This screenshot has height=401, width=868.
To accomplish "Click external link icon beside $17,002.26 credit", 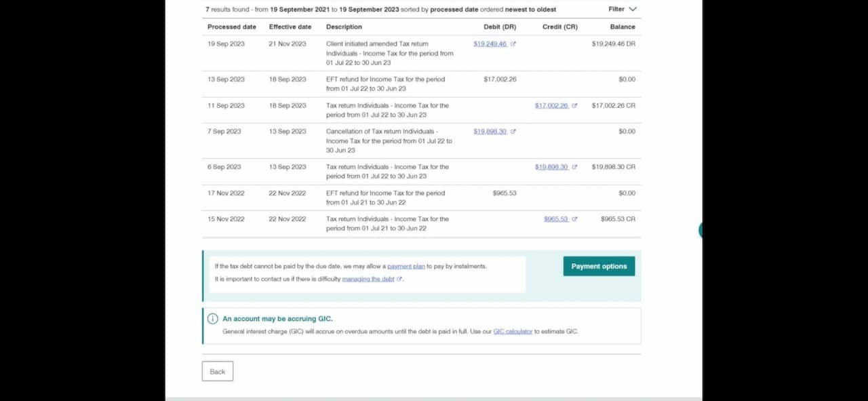I will [x=574, y=106].
